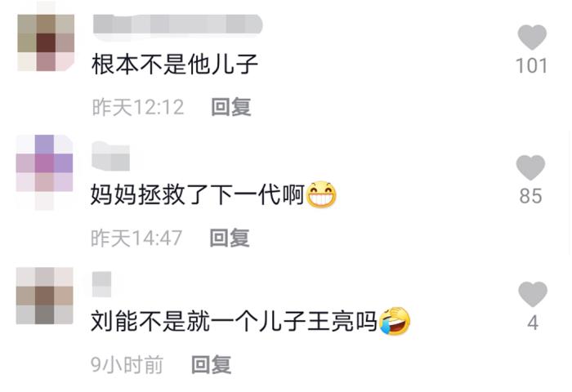Select the comment text "妈妈拯救了下一代啊"
572x392 pixels.
198,194
